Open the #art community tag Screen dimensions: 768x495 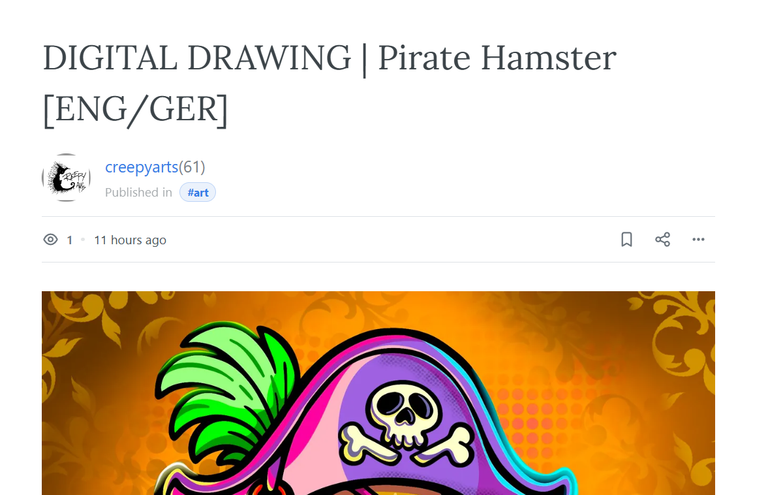click(x=198, y=192)
